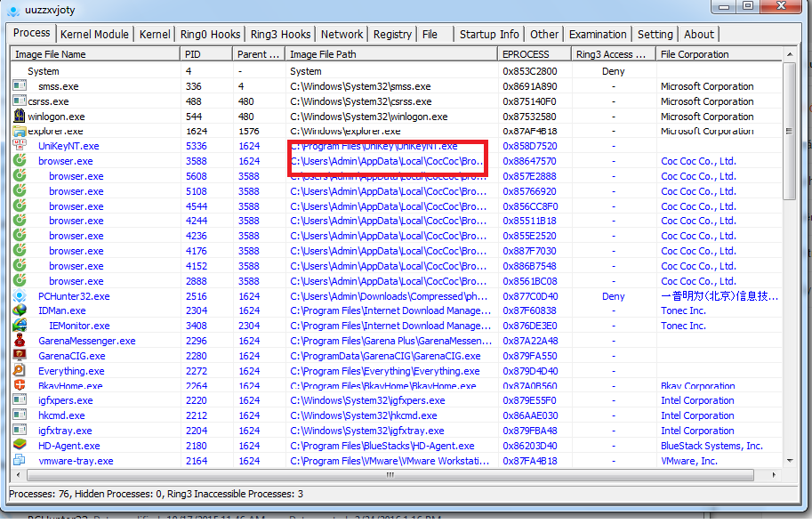Click the GarenaMessenger.exe icon
Viewport: 812px width, 524px height.
pos(19,341)
